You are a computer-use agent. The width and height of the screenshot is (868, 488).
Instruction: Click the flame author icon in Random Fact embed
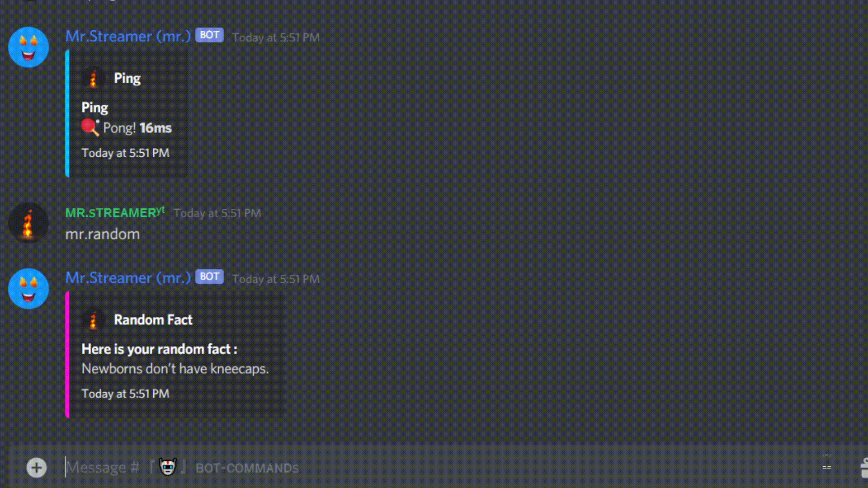[94, 320]
